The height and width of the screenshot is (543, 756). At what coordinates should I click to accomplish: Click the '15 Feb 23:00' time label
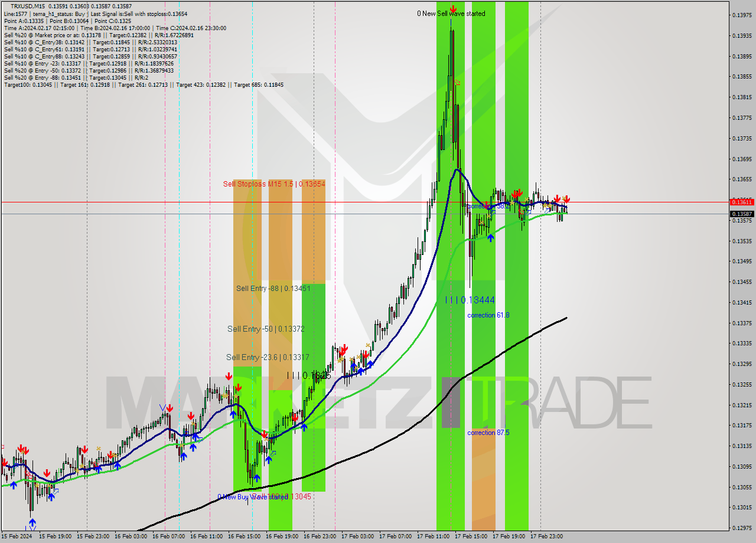93,537
